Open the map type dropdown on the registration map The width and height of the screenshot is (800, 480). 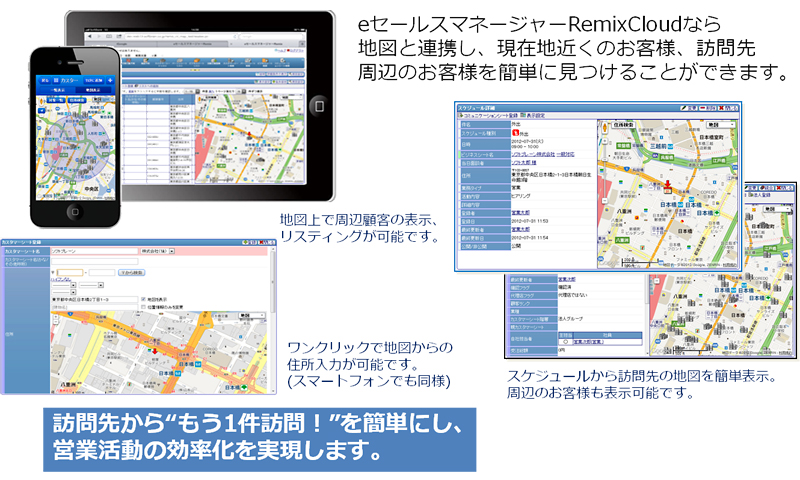point(252,316)
